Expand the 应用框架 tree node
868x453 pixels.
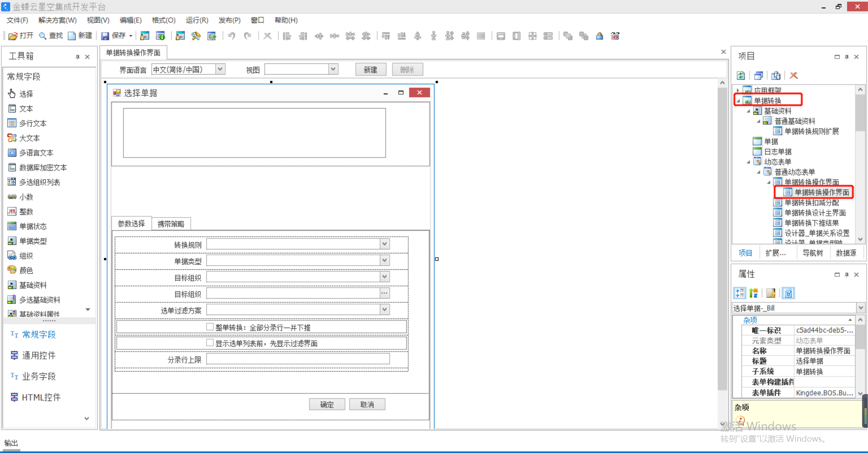738,91
